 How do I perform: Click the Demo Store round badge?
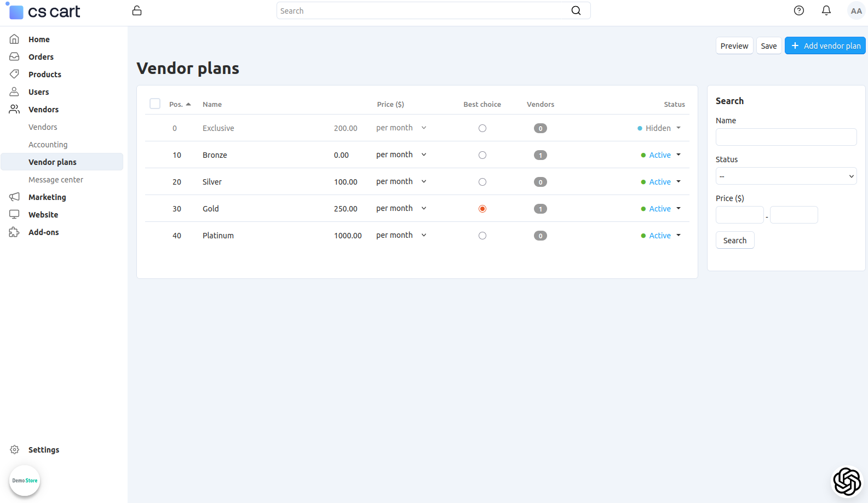(25, 481)
